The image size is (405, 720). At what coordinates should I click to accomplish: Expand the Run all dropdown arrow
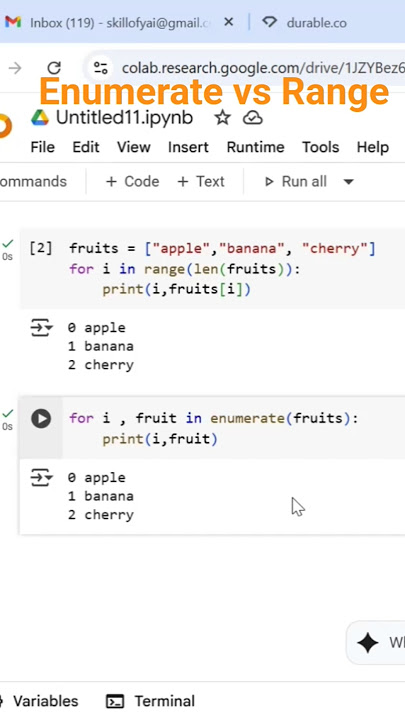point(349,182)
